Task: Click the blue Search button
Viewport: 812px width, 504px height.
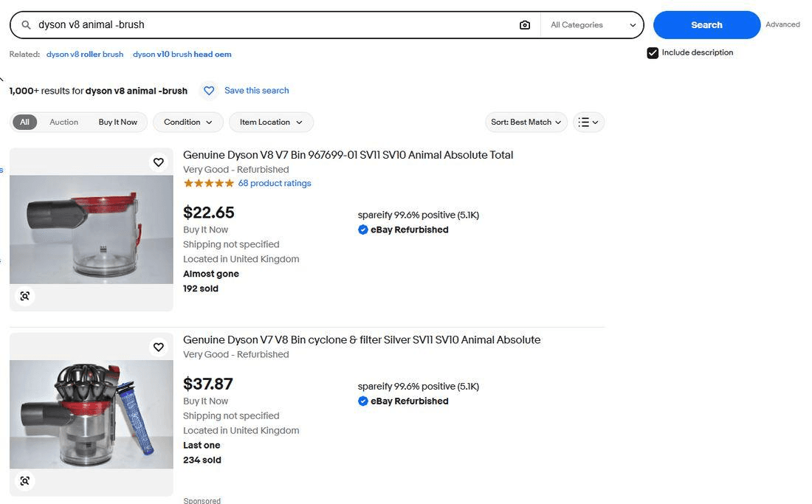Action: point(706,25)
